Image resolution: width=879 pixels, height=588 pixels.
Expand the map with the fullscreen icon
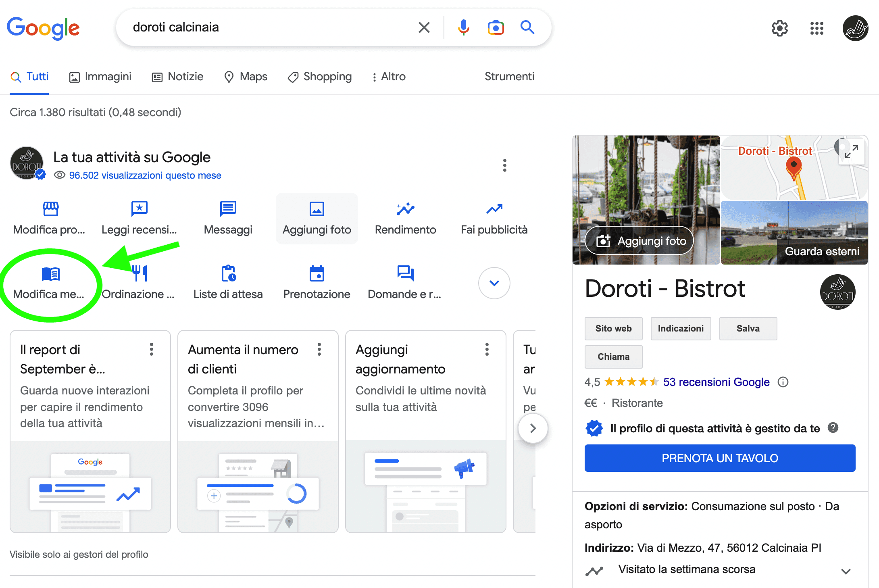tap(851, 152)
